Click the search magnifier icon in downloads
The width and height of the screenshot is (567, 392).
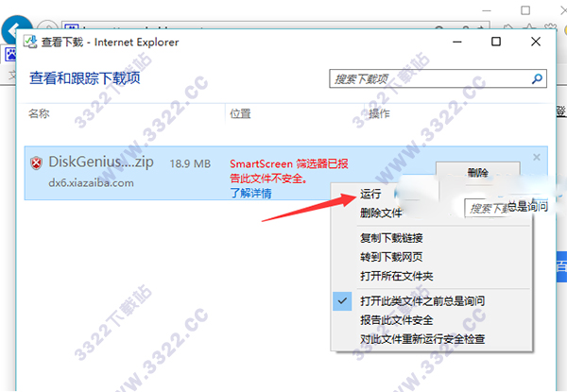(x=537, y=78)
